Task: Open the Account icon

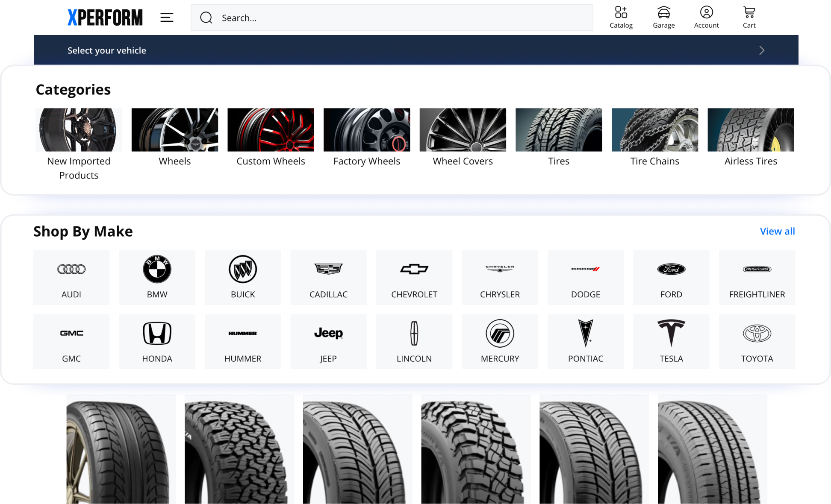Action: [x=706, y=17]
